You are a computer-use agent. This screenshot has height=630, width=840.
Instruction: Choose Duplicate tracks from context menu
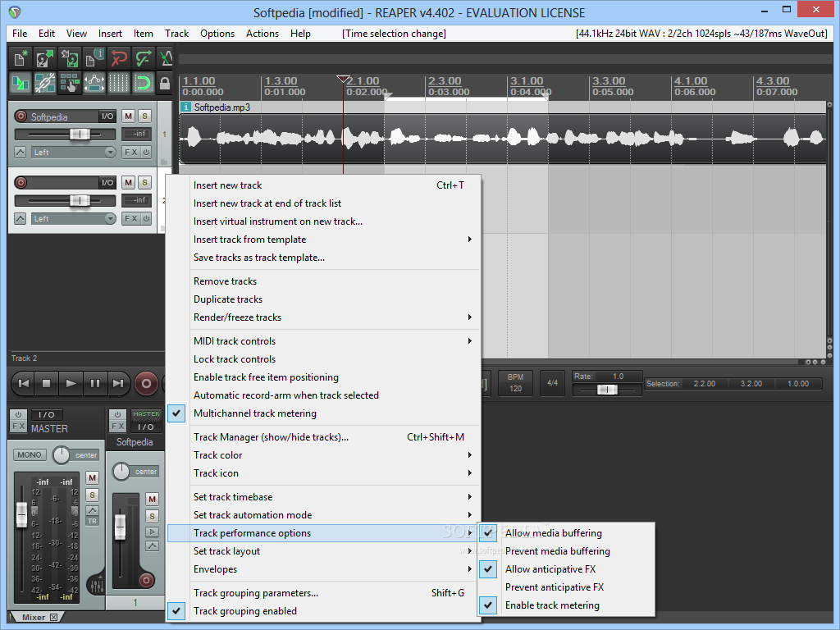point(323,299)
